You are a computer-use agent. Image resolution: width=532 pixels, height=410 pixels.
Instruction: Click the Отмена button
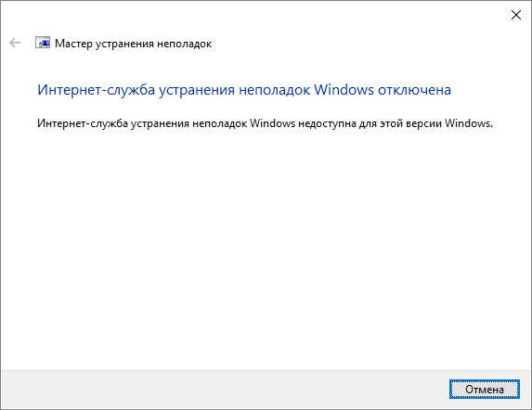point(485,390)
